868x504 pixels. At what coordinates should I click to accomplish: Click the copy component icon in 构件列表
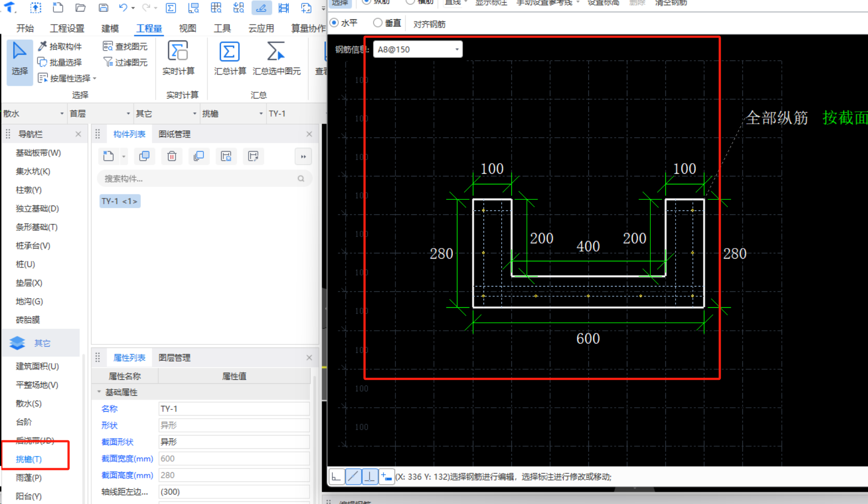[144, 156]
